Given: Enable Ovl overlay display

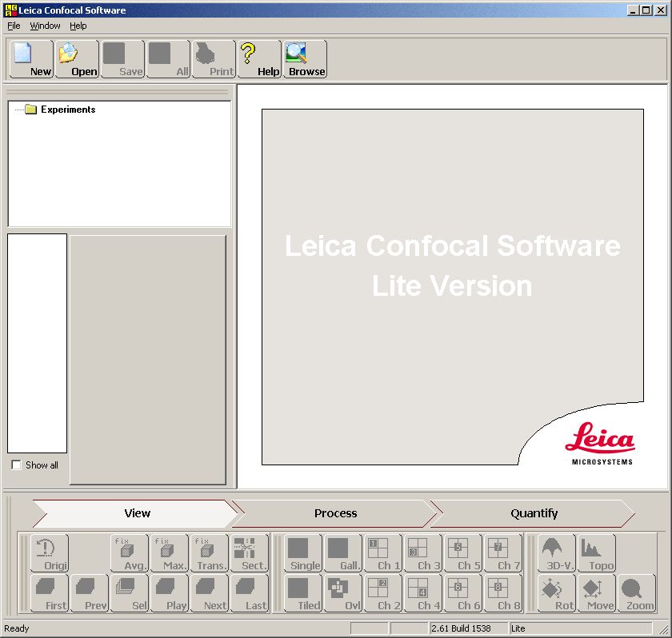Looking at the screenshot, I should coord(343,593).
